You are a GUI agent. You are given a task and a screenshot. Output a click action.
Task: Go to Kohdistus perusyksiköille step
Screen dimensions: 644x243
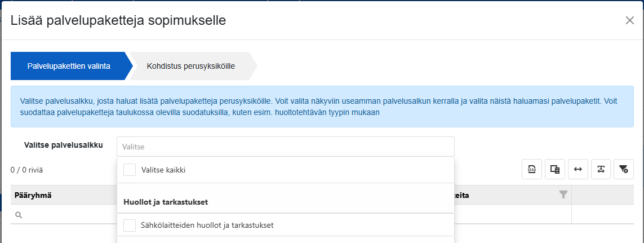coord(191,66)
